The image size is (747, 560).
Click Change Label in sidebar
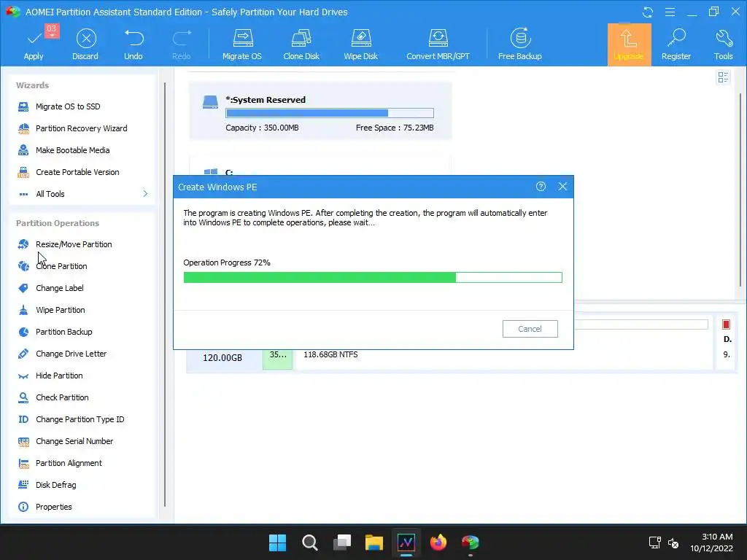click(x=60, y=288)
